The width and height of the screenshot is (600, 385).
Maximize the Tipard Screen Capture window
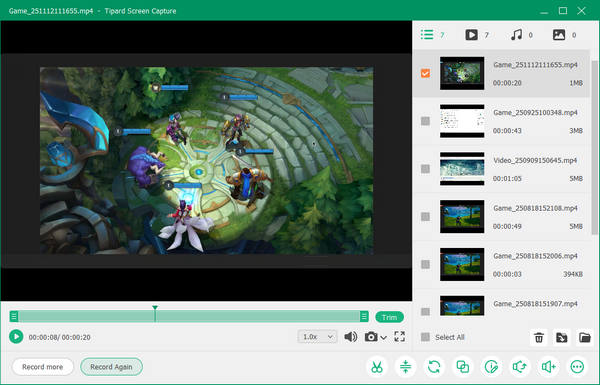pos(563,11)
